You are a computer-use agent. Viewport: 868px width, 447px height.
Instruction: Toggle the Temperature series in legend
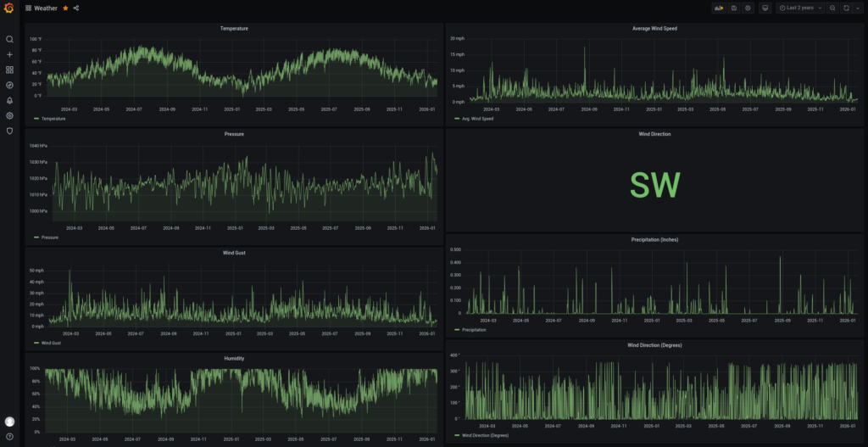[53, 119]
